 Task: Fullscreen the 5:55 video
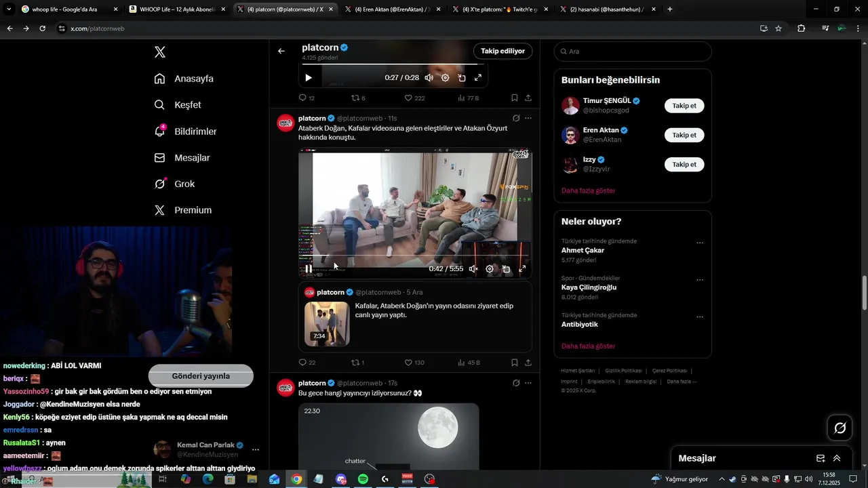[522, 269]
